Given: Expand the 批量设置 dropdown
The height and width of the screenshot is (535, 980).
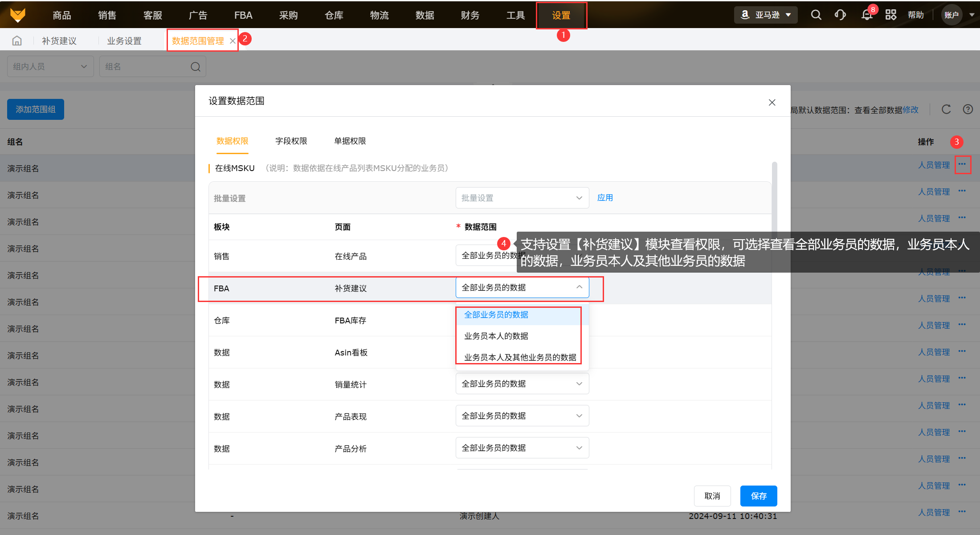Looking at the screenshot, I should (x=522, y=198).
